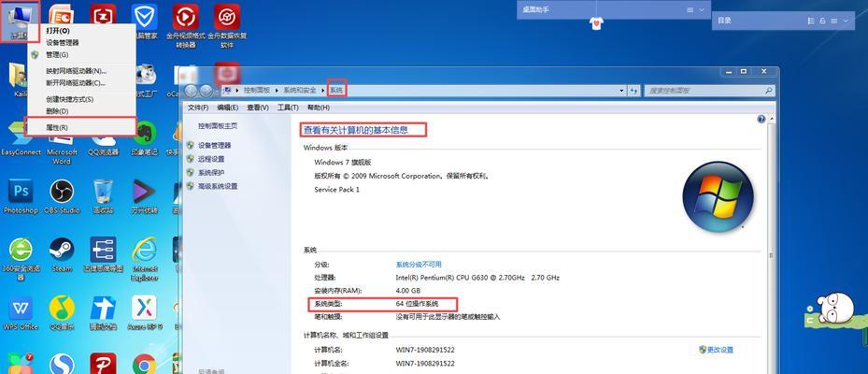Open the 编辑(E) menu
The image size is (868, 374).
(228, 108)
